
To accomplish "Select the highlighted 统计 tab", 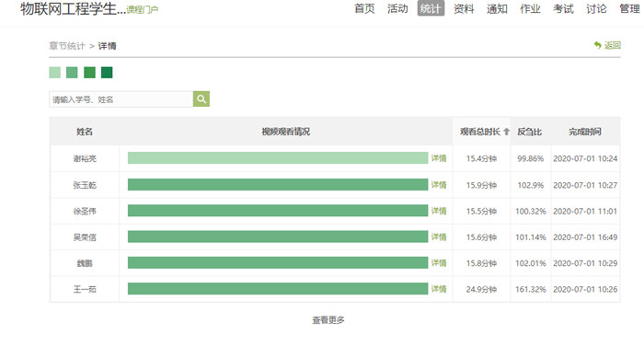I will pos(431,8).
